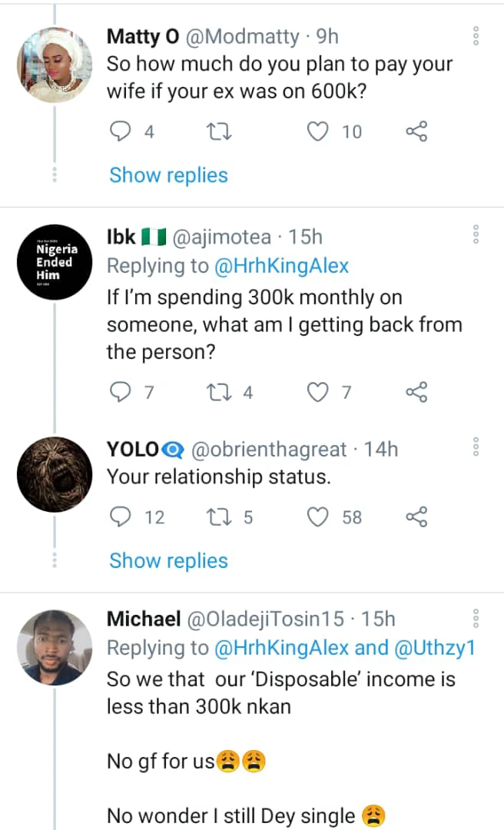Show replies under YOLO's tweet
The width and height of the screenshot is (504, 830).
click(x=168, y=561)
